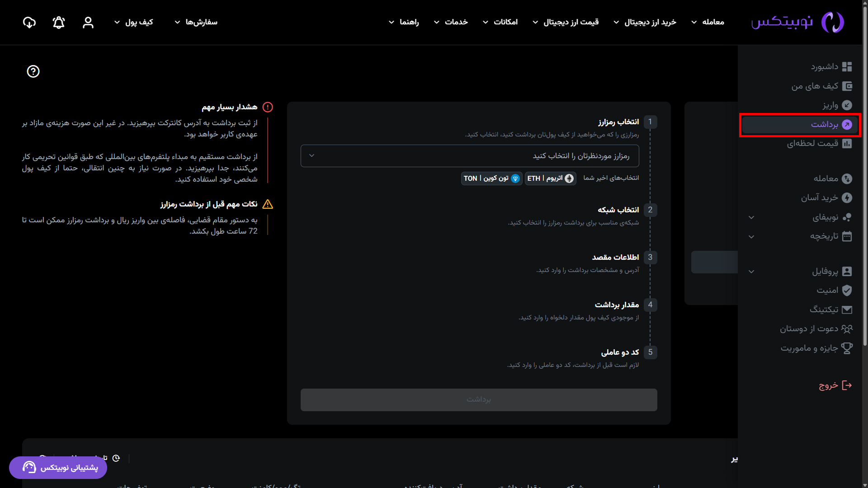Expand the نوبیفای sidebar chevron
Screen dimensions: 868x488
751,217
